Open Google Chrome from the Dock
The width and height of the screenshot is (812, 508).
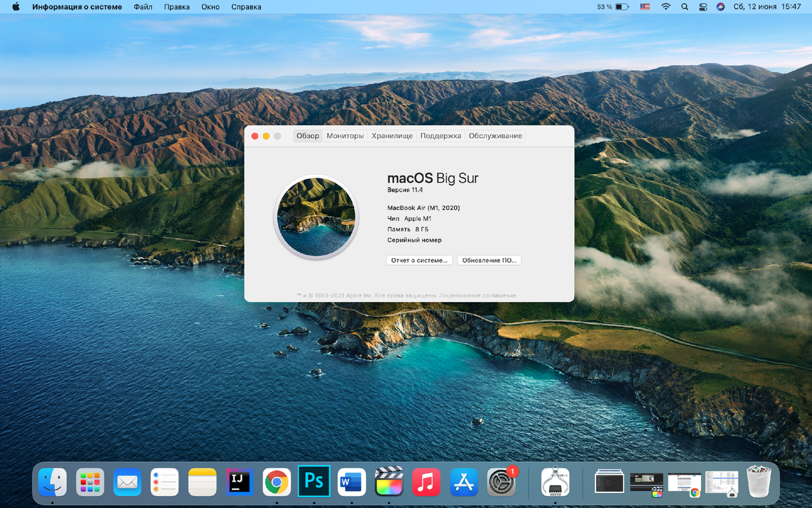(276, 482)
